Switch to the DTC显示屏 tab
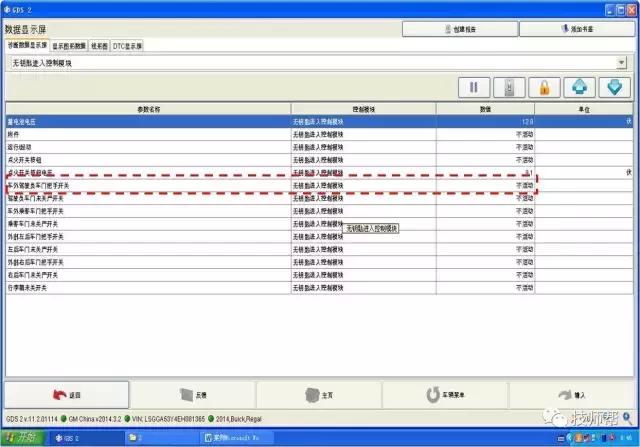This screenshot has width=640, height=447. coord(127,46)
